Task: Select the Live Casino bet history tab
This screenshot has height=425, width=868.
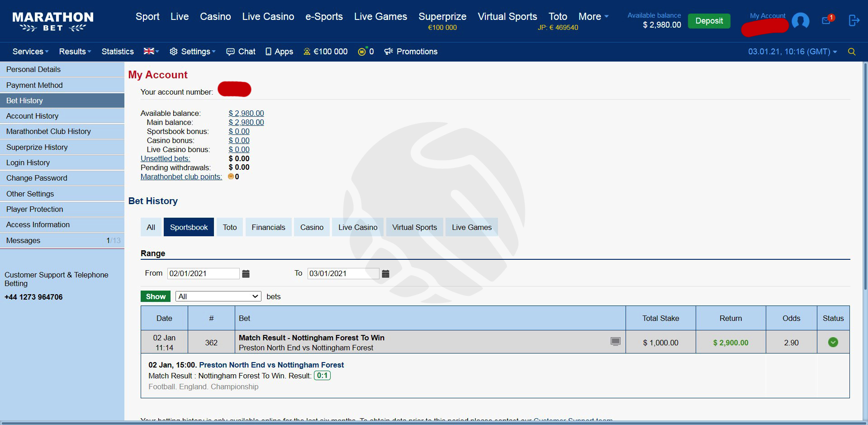Action: click(x=358, y=227)
